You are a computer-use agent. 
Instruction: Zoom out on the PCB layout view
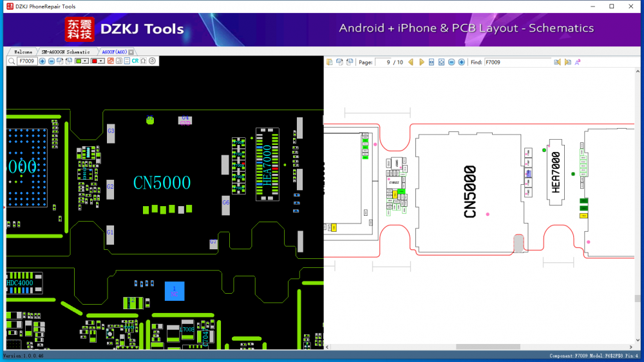[x=52, y=61]
